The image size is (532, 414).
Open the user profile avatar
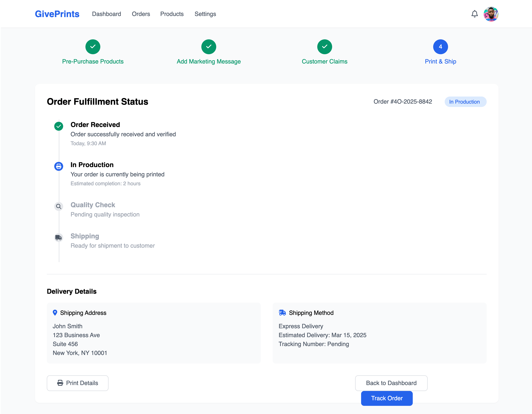[491, 14]
